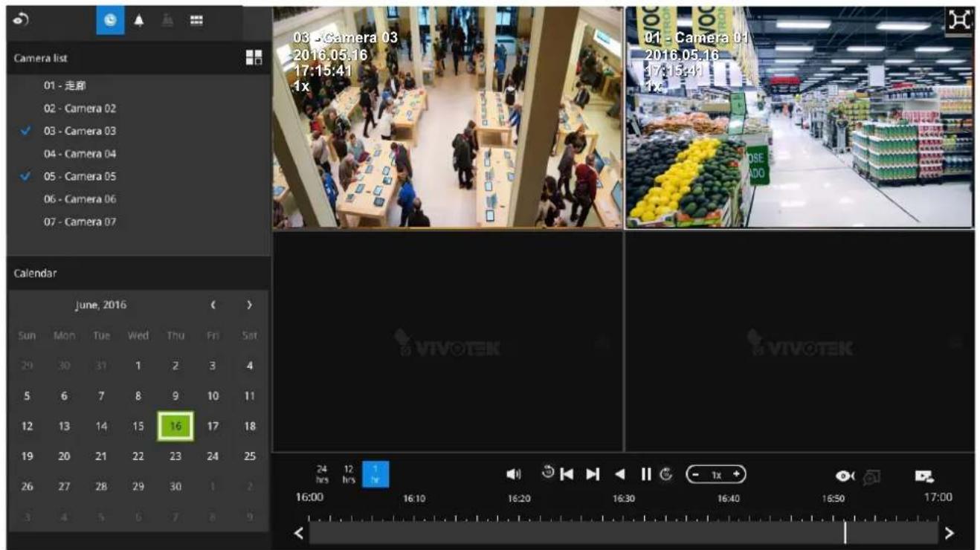Choose June 23 in the calendar
Screen dimensions: 980x550
(175, 456)
